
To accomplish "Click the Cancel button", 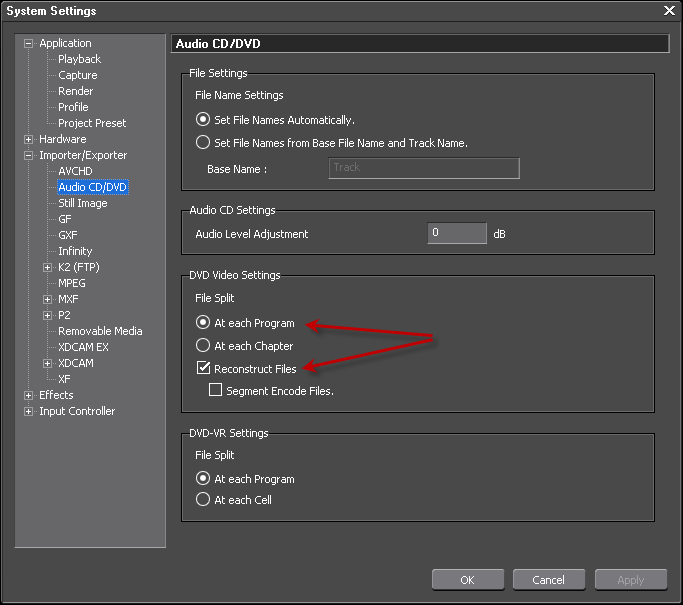I will [x=548, y=580].
